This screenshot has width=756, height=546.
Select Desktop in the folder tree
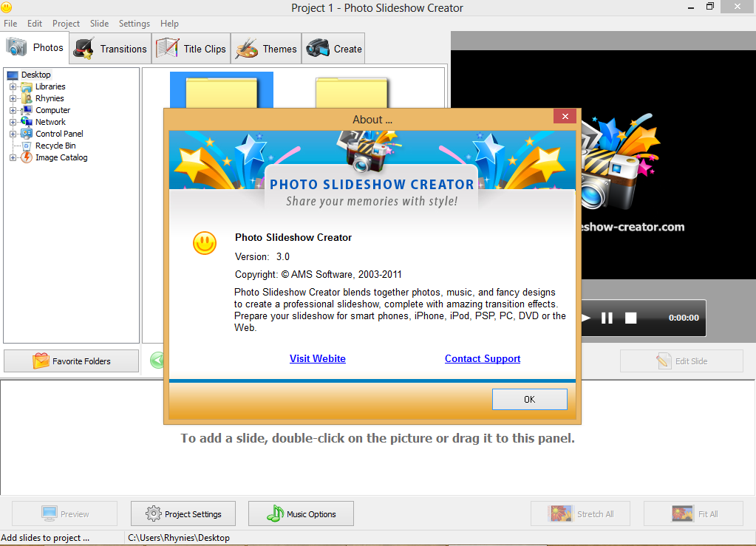pyautogui.click(x=35, y=75)
